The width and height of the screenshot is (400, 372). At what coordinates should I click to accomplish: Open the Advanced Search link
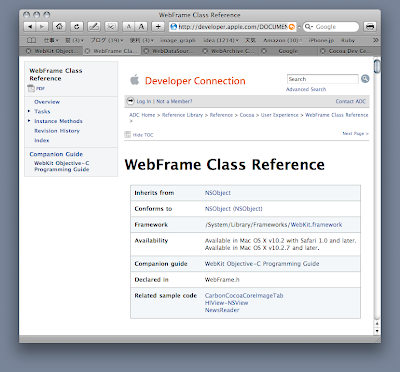[306, 89]
